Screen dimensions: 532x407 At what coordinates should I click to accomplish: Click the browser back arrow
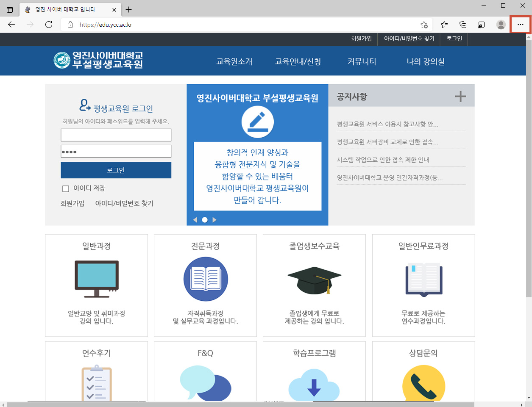tap(11, 25)
